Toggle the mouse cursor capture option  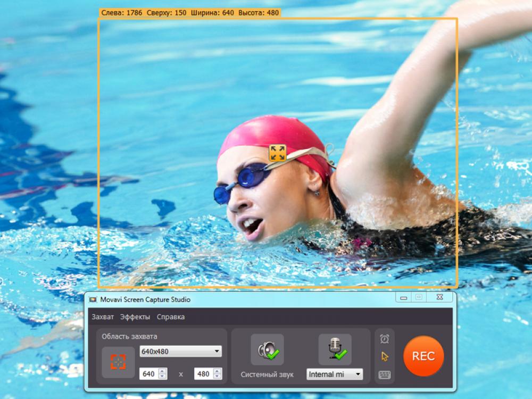point(384,355)
